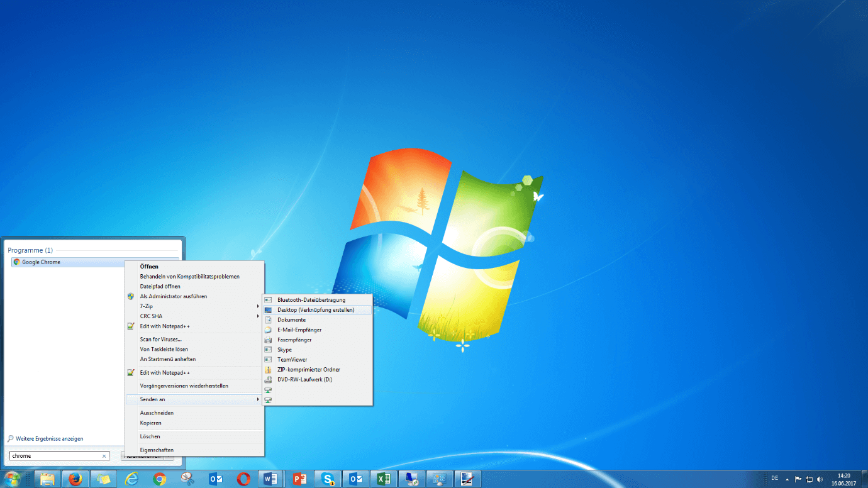Open the Snipping Tool taskbar icon
Screen dimensions: 868x488
tap(187, 479)
